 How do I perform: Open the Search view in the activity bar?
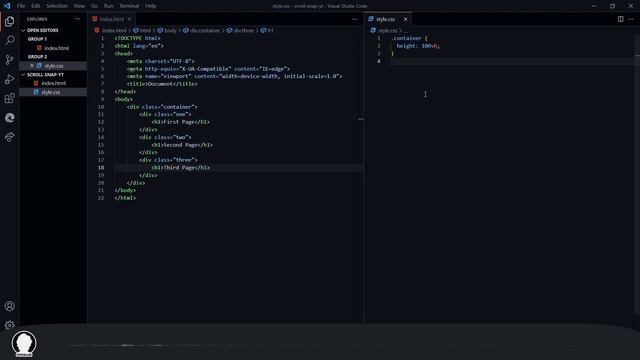9,40
